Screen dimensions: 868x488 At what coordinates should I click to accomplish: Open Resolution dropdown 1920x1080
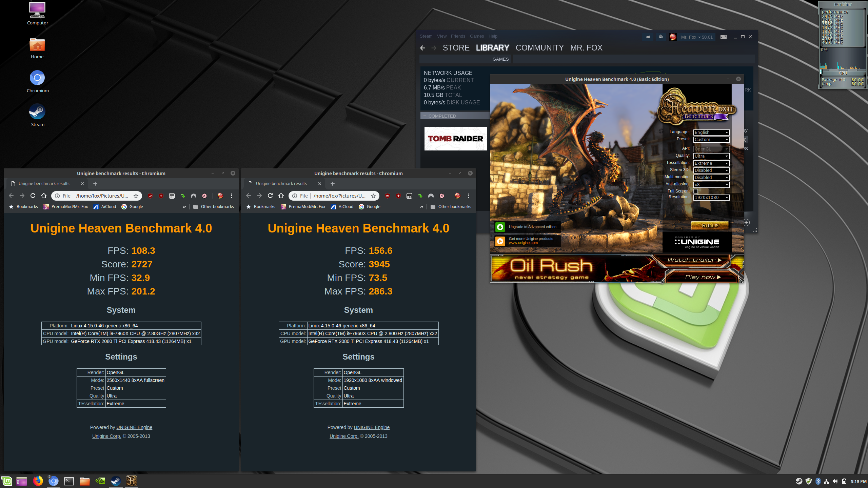tap(711, 197)
